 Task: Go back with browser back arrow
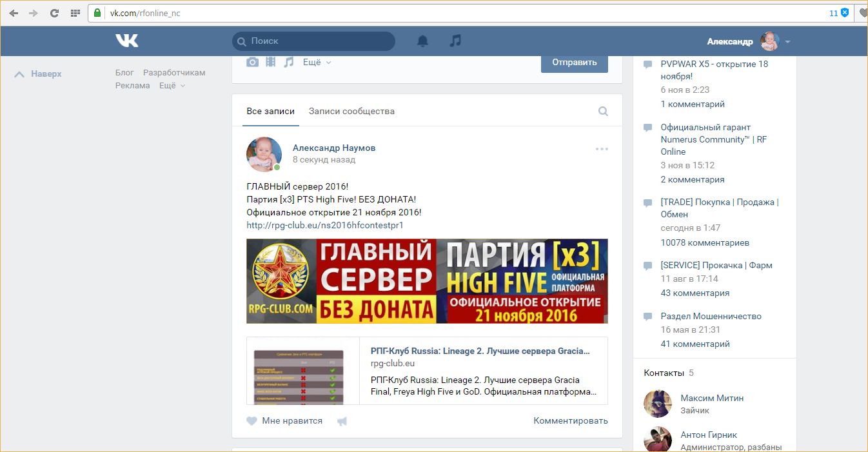(14, 13)
